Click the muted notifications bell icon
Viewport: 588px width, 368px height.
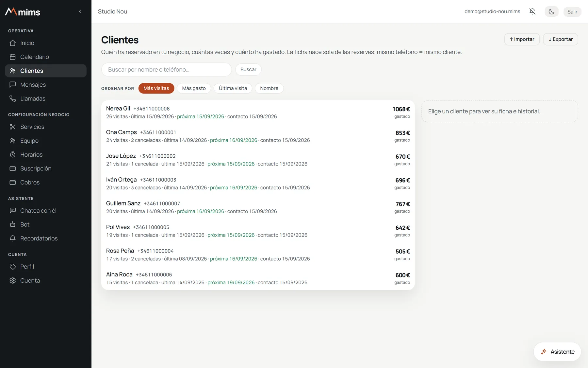[x=532, y=11]
